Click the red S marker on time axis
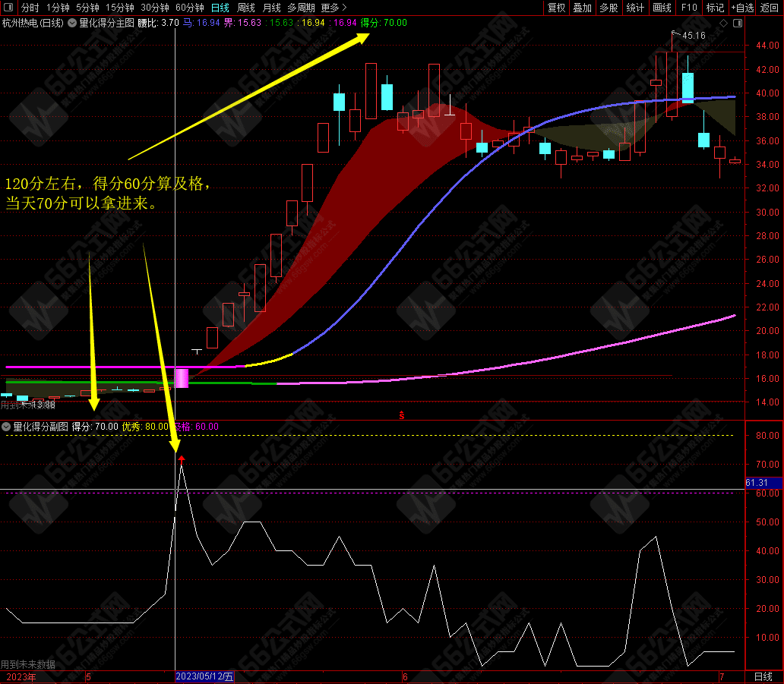This screenshot has width=784, height=684. pos(402,415)
